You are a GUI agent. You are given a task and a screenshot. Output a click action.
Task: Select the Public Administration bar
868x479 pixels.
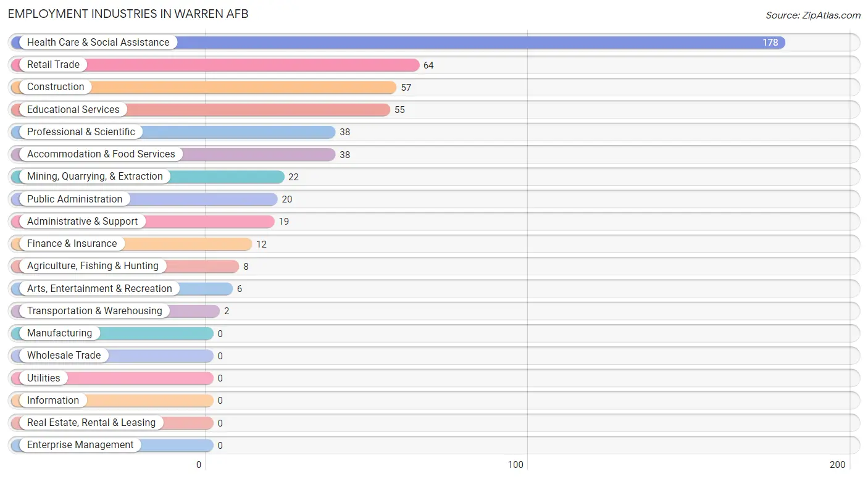144,199
